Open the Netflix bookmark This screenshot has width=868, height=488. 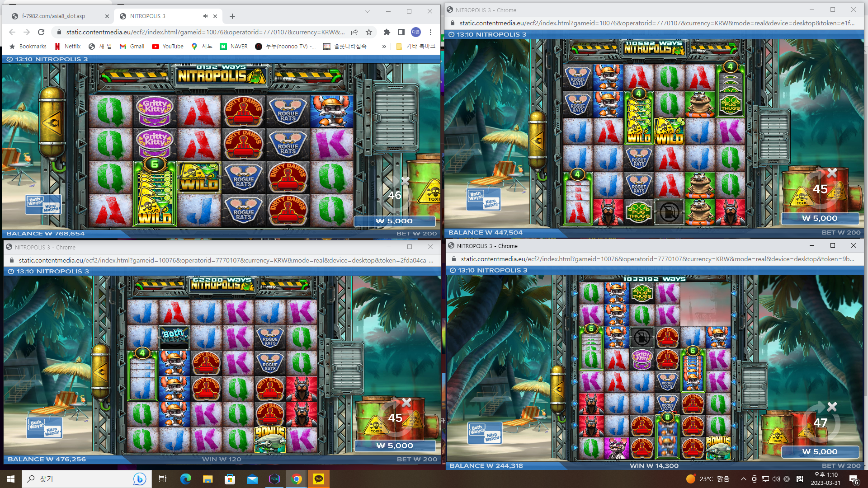68,46
